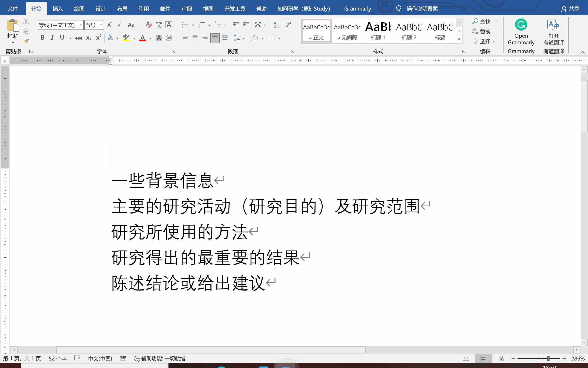Switch to the Grammarly tab
Image resolution: width=588 pixels, height=368 pixels.
(x=357, y=9)
